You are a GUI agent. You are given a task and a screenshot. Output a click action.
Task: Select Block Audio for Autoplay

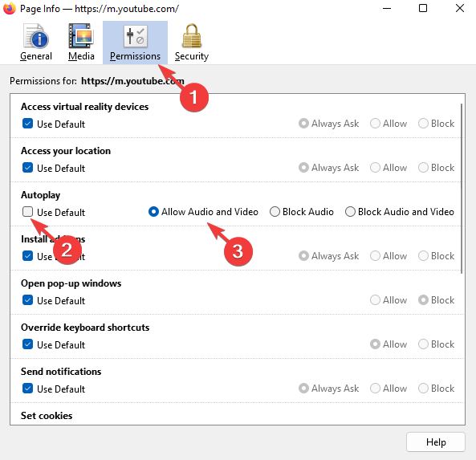[x=275, y=212]
